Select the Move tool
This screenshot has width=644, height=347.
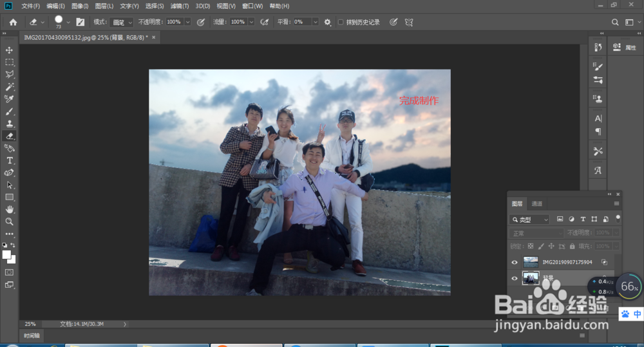9,50
